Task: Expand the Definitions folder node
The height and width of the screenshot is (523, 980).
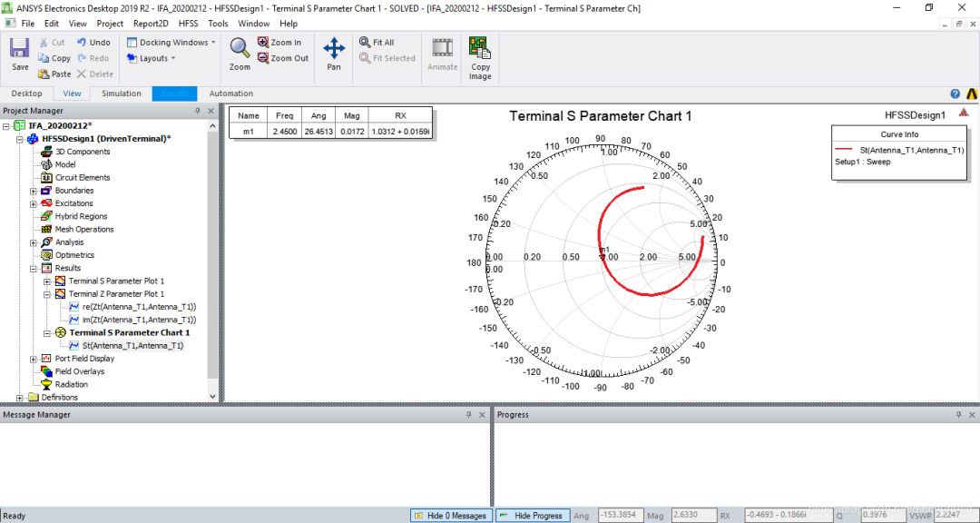Action: point(19,398)
